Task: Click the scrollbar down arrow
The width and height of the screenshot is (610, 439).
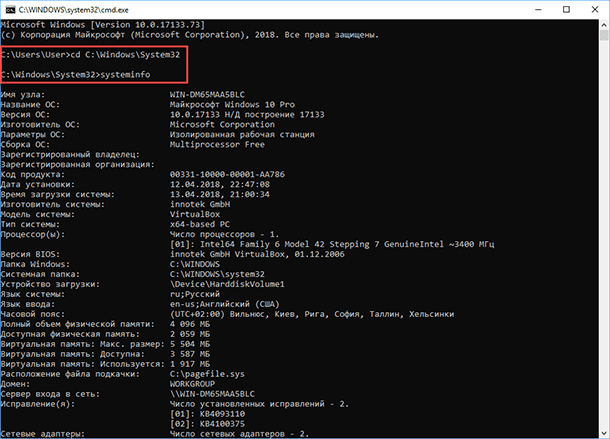Action: pyautogui.click(x=604, y=433)
